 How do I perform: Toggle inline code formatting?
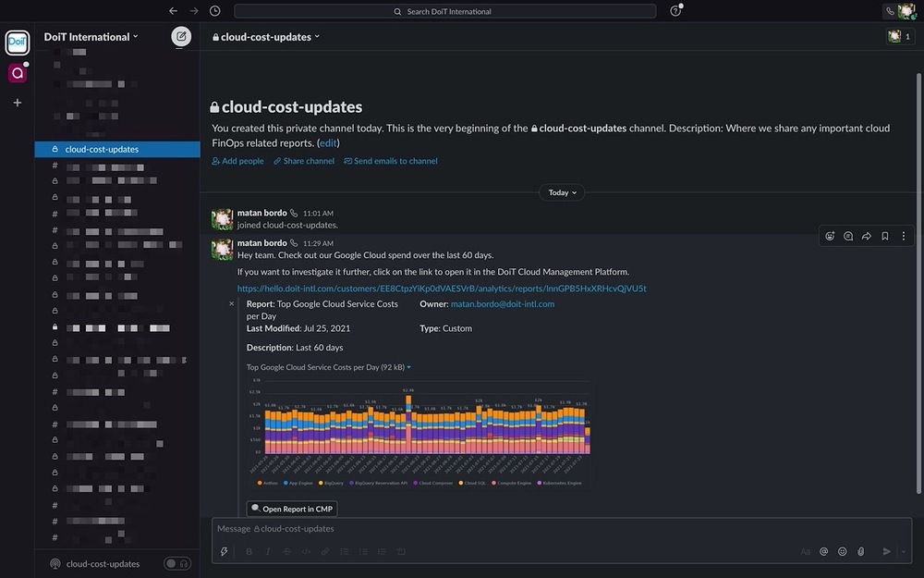click(x=306, y=551)
